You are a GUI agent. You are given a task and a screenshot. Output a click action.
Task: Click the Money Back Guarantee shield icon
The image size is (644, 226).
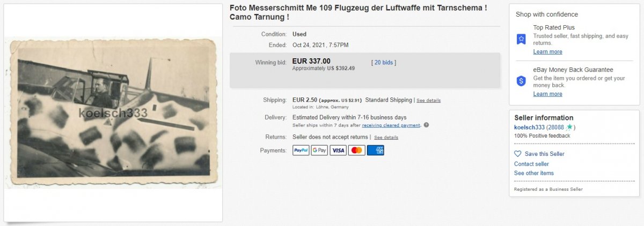[x=521, y=81]
